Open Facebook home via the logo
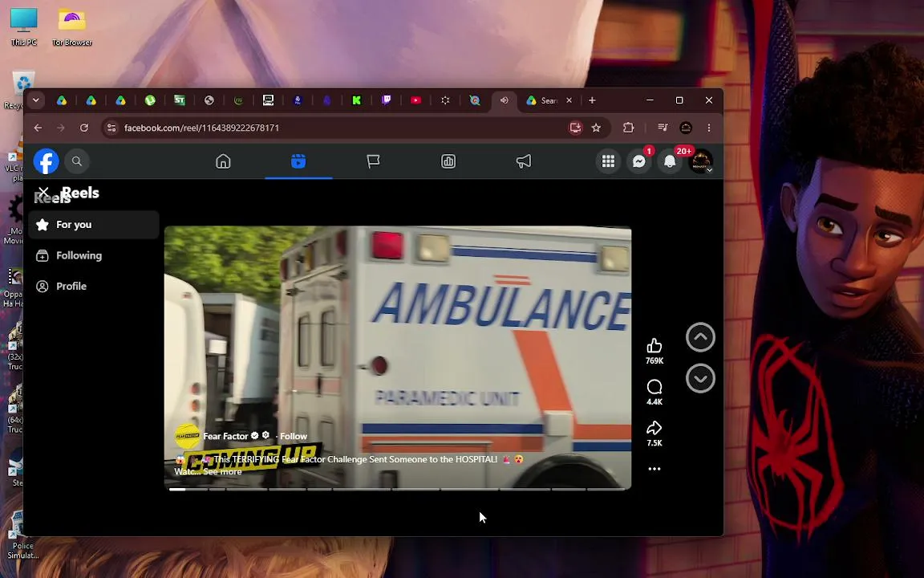This screenshot has height=578, width=924. (46, 161)
